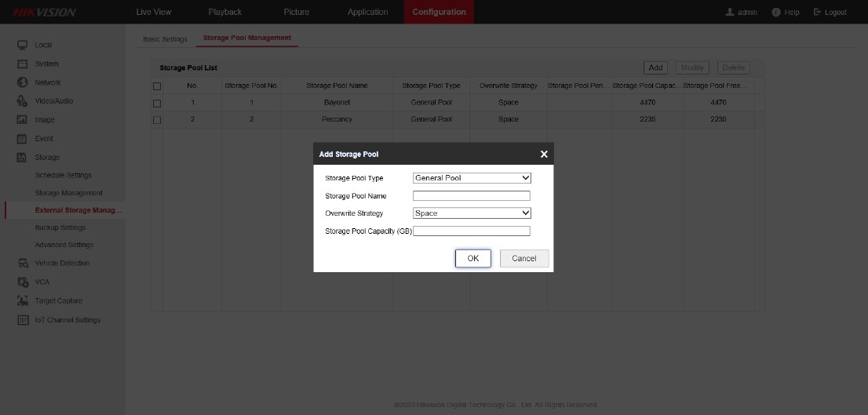Click the Cancel button in dialog

[523, 259]
